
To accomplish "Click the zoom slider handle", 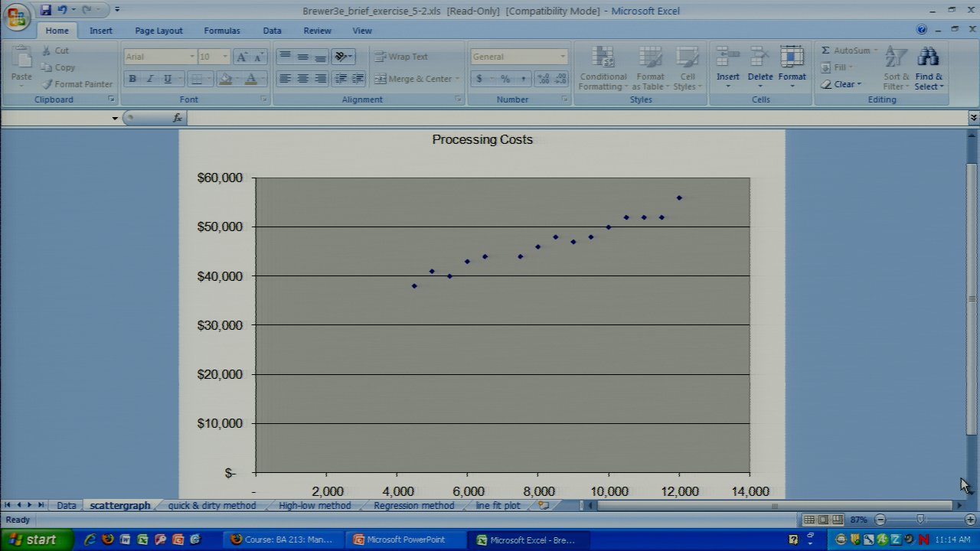I will (920, 520).
